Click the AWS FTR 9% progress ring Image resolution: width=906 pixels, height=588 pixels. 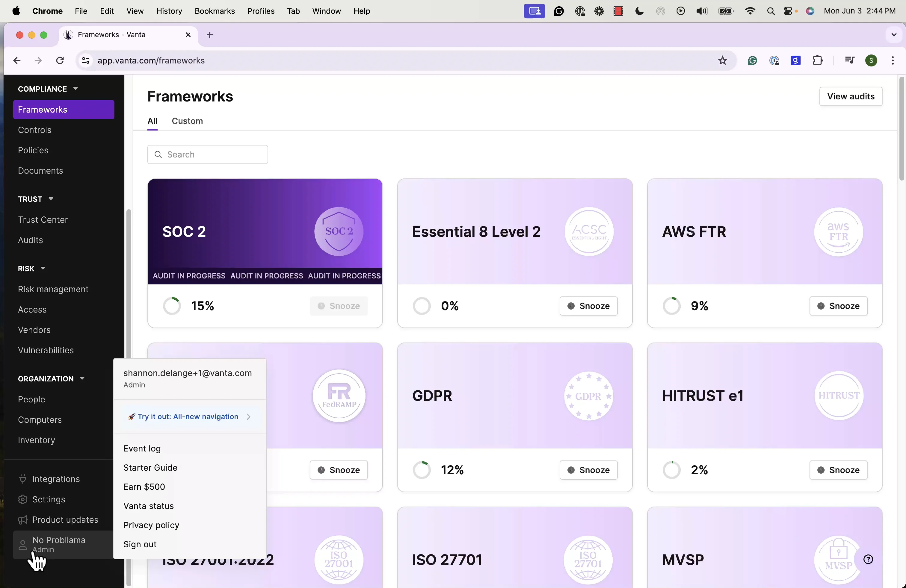click(671, 306)
